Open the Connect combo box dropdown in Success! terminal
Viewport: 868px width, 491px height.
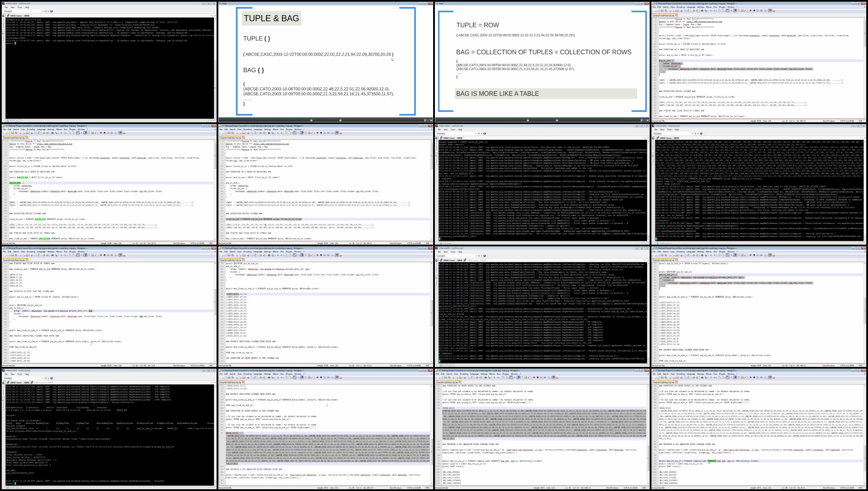click(x=43, y=378)
